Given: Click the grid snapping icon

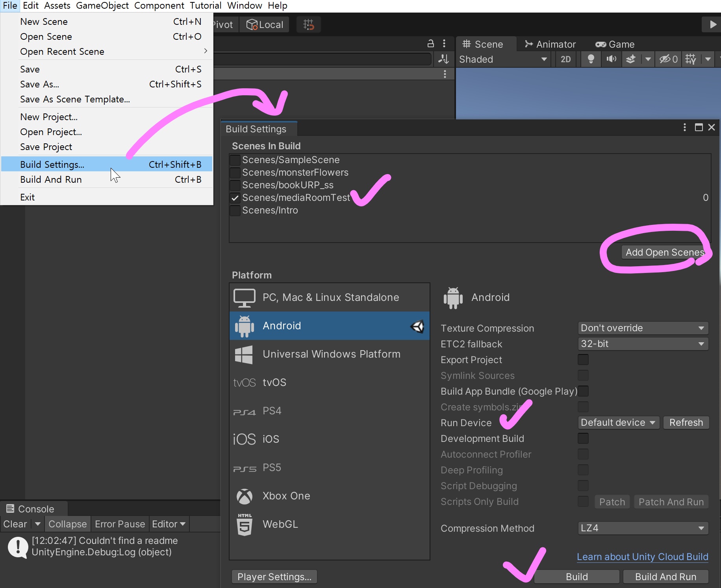Looking at the screenshot, I should point(309,24).
